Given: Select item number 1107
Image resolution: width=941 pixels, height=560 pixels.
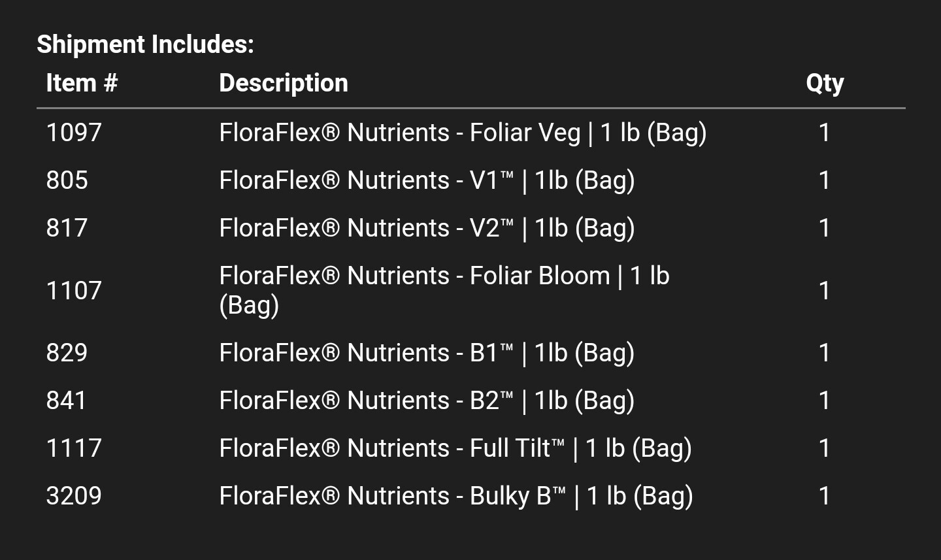Looking at the screenshot, I should pos(74,291).
